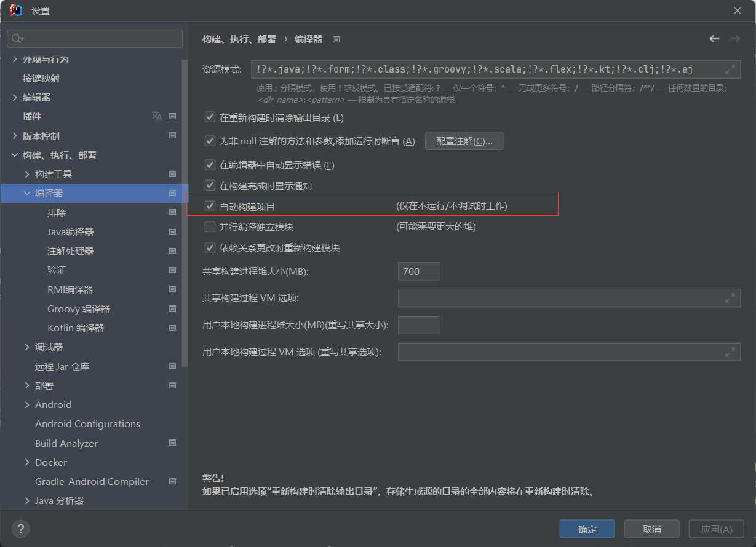
Task: Select Kotlin 编译器 in settings tree
Action: point(76,328)
